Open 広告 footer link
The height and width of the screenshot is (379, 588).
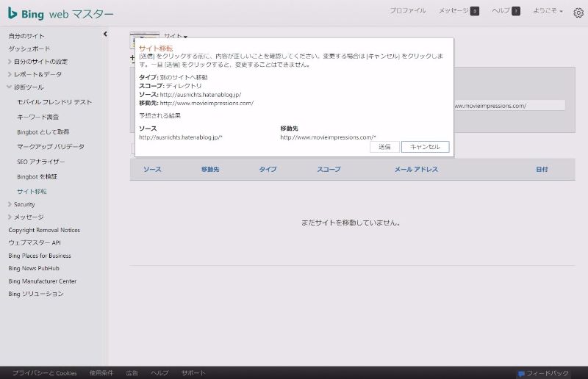point(132,373)
